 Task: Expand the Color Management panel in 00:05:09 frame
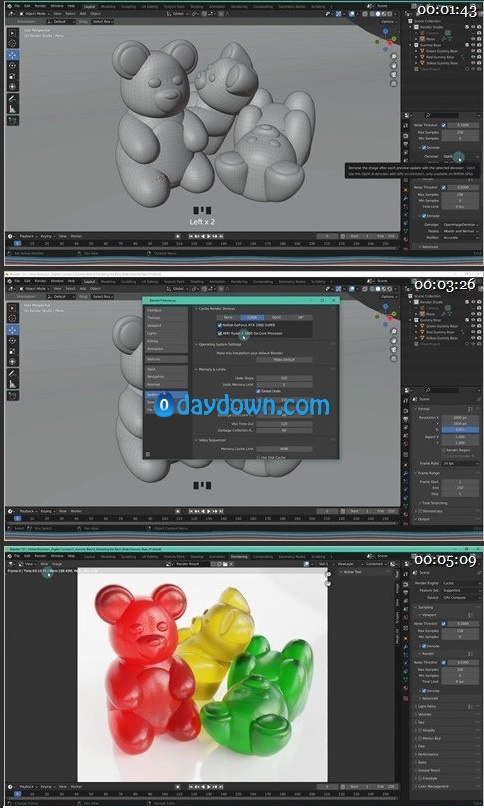coord(432,786)
